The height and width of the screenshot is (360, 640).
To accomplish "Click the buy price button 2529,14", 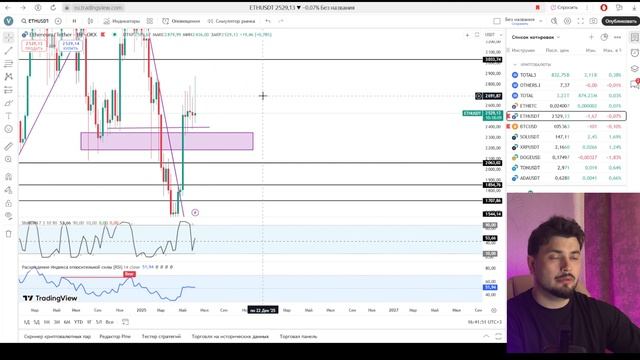I will [70, 45].
